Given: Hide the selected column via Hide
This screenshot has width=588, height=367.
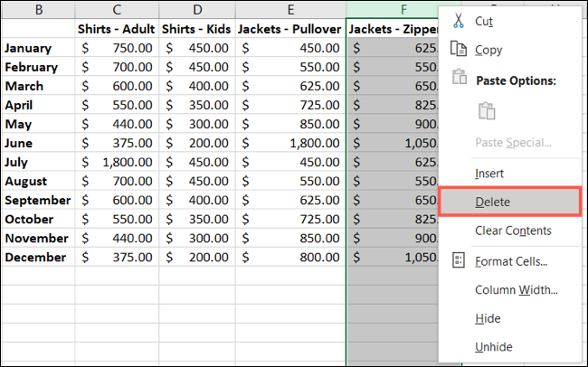Looking at the screenshot, I should 488,319.
